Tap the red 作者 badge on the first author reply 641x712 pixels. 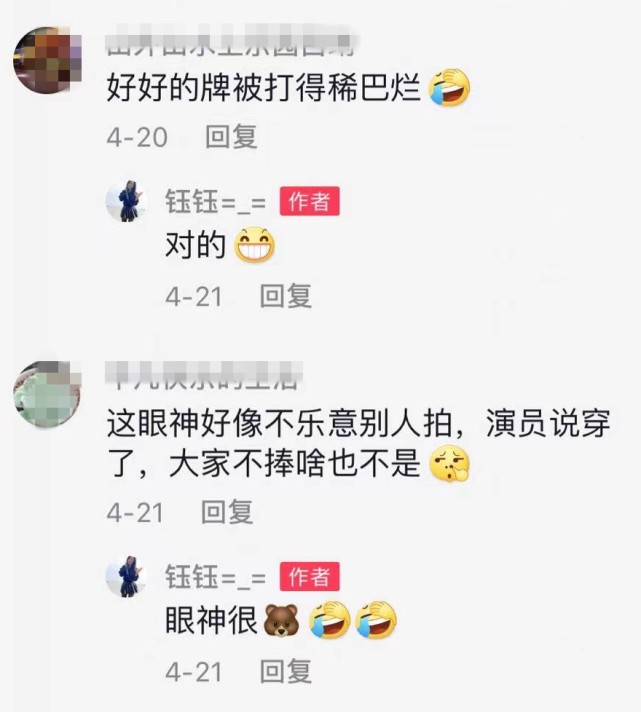coord(310,201)
